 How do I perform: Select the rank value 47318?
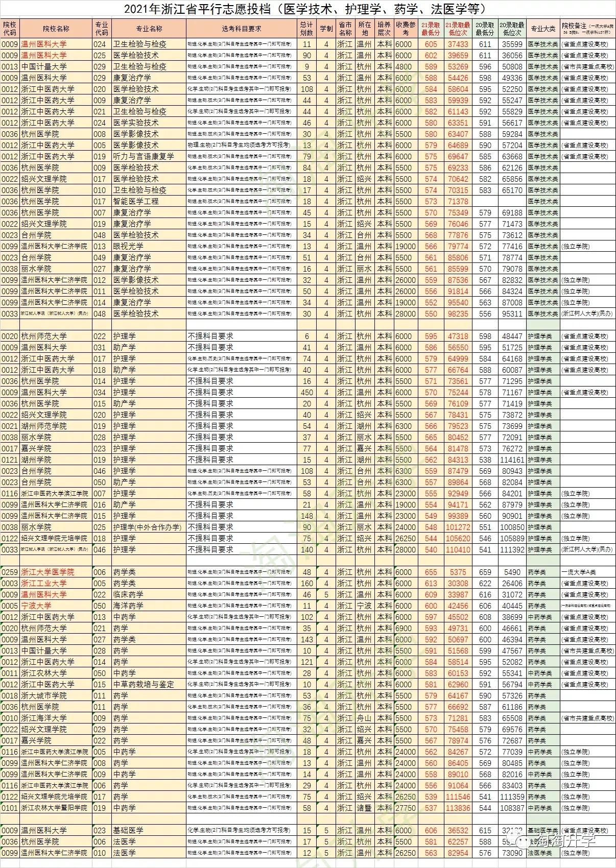458,336
